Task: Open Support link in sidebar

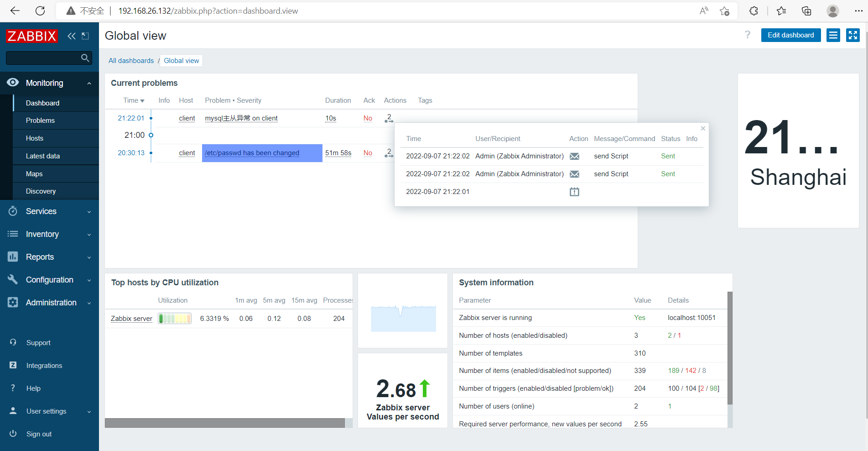Action: pyautogui.click(x=38, y=343)
